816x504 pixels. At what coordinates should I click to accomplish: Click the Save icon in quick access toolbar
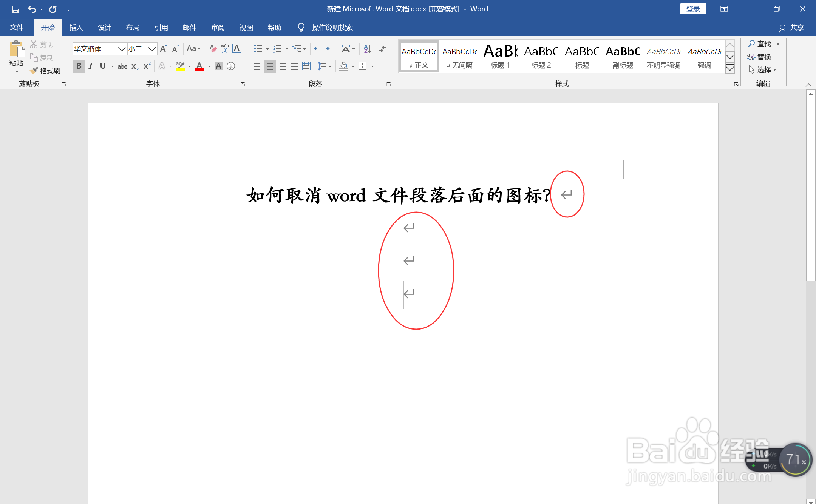point(15,9)
